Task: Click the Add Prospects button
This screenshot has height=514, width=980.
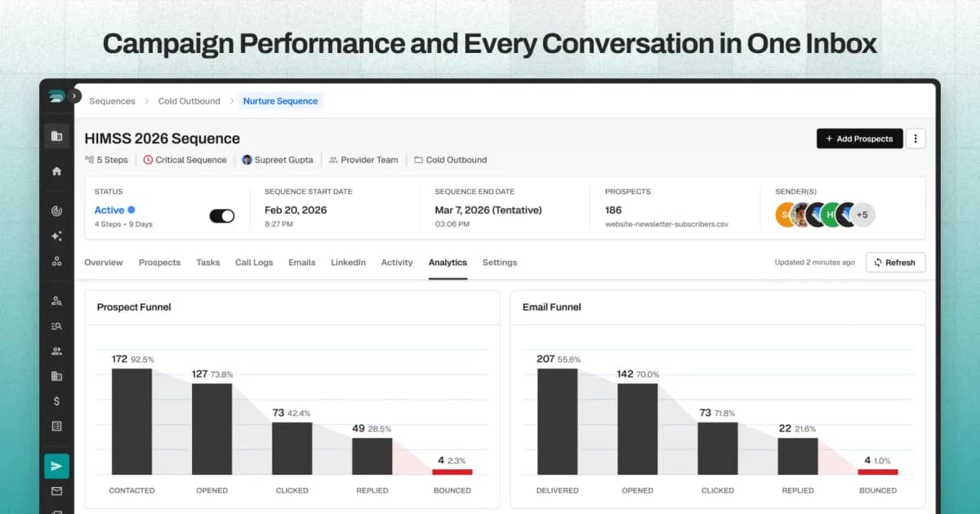Action: coord(860,139)
